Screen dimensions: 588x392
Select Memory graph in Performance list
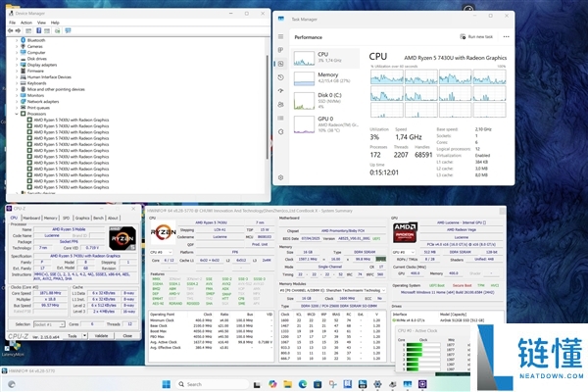coord(325,78)
